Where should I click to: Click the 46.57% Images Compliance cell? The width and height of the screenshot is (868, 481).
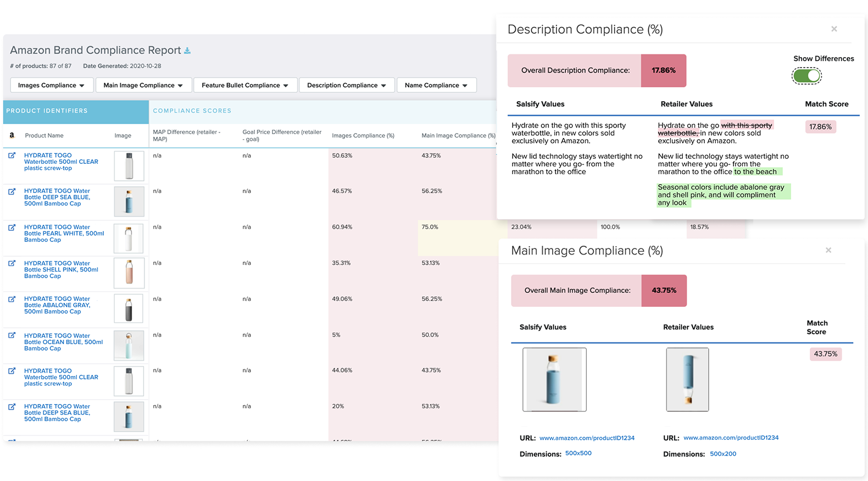coord(373,202)
